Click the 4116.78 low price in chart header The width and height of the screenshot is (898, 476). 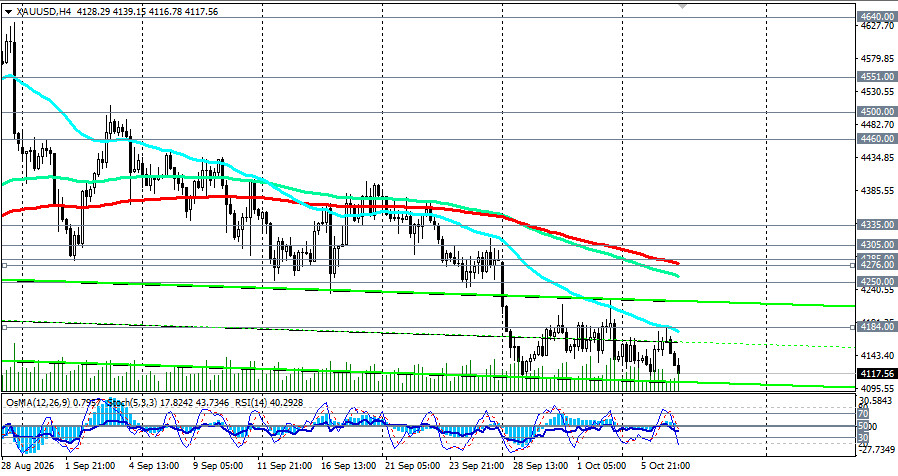(x=166, y=11)
